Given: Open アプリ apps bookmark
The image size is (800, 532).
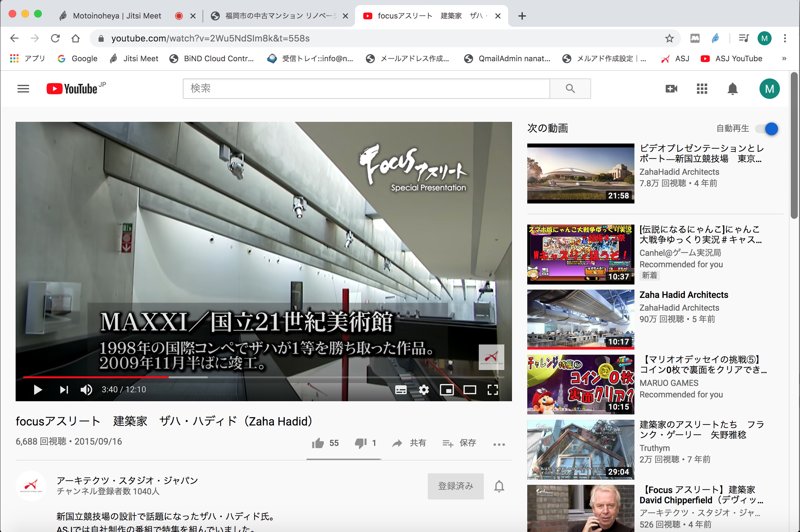Looking at the screenshot, I should coord(28,58).
